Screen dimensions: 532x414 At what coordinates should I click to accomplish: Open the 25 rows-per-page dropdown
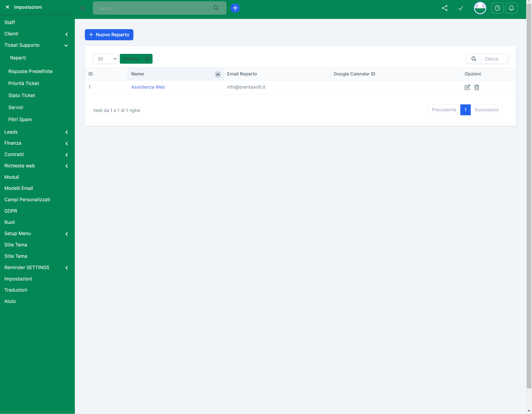click(x=106, y=59)
